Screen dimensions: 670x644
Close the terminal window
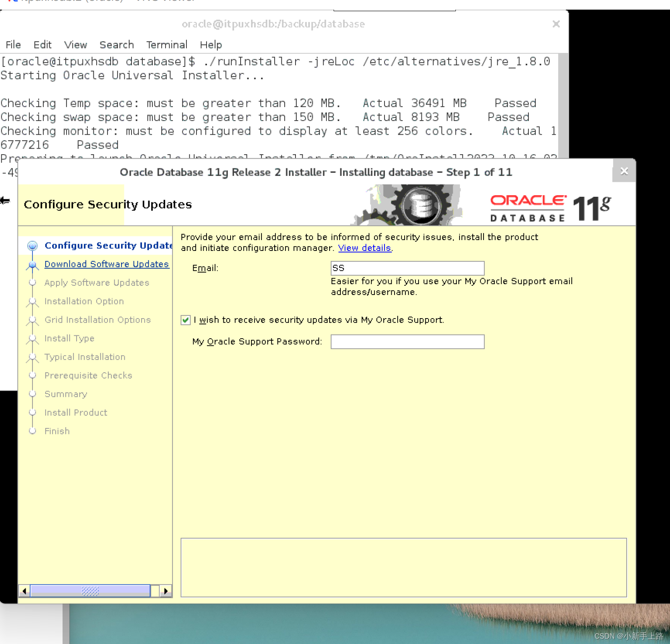(x=556, y=24)
